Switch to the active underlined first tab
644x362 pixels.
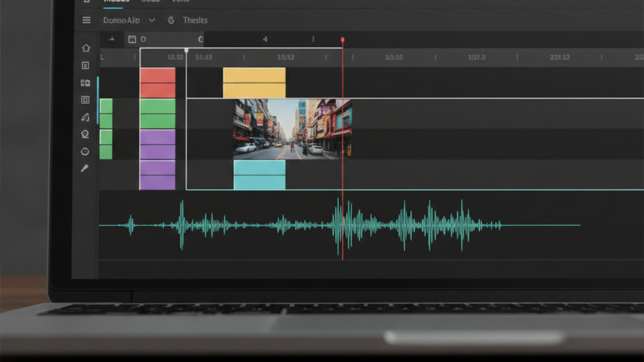[116, 2]
